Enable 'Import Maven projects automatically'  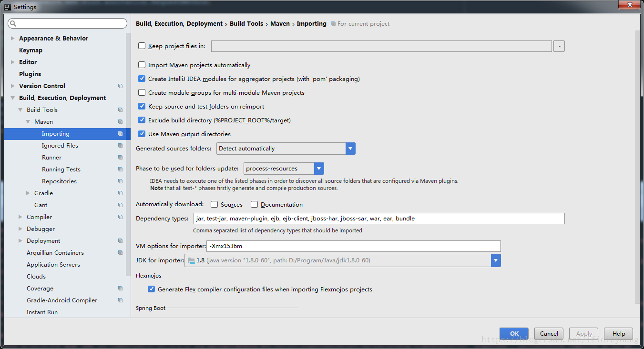coord(142,65)
